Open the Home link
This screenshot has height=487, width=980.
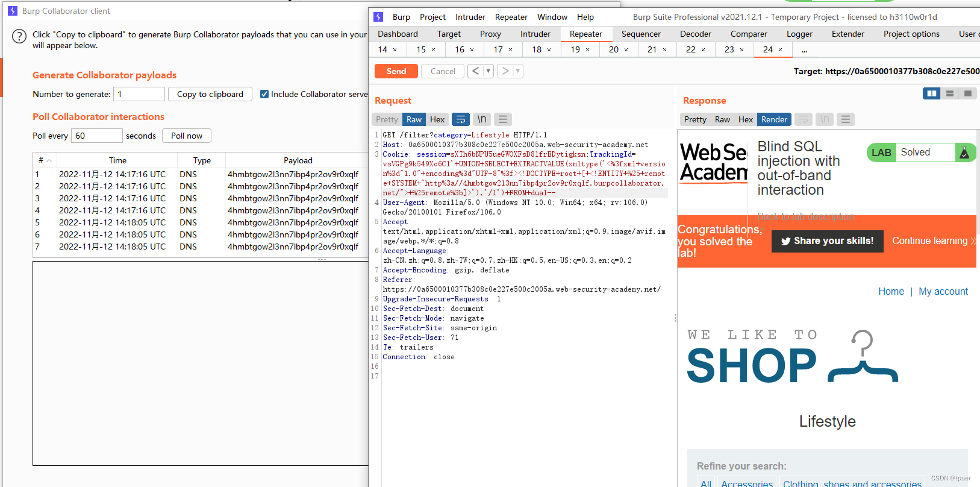coord(891,292)
